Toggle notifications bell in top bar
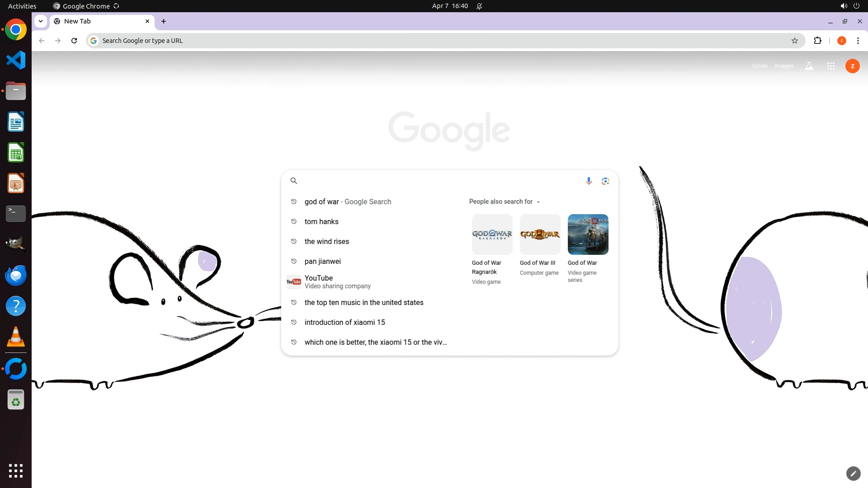This screenshot has height=488, width=868. pyautogui.click(x=479, y=6)
